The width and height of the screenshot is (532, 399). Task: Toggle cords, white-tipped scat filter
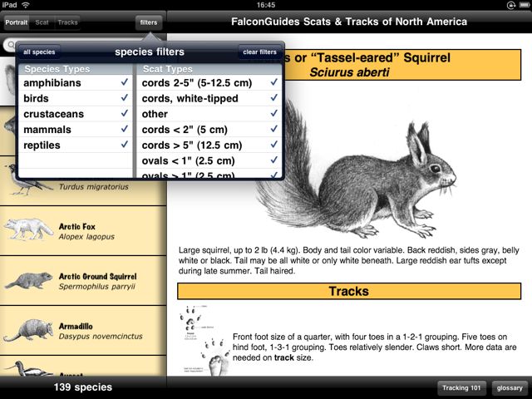pyautogui.click(x=209, y=98)
